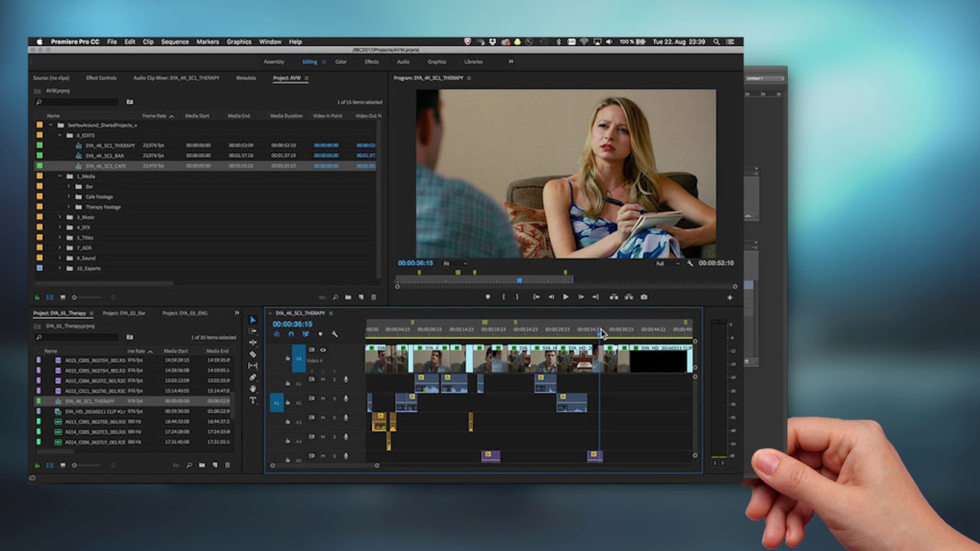Image resolution: width=980 pixels, height=551 pixels.
Task: Click the Lift button
Action: coord(613,297)
